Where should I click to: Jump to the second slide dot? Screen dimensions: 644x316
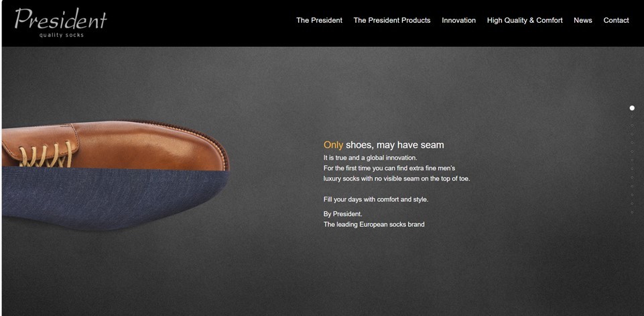click(x=632, y=117)
